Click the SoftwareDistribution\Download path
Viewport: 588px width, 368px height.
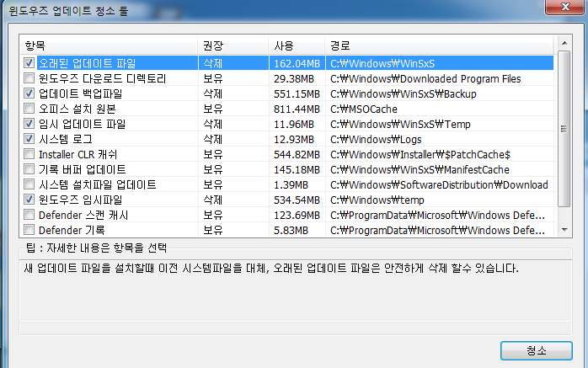pyautogui.click(x=439, y=185)
